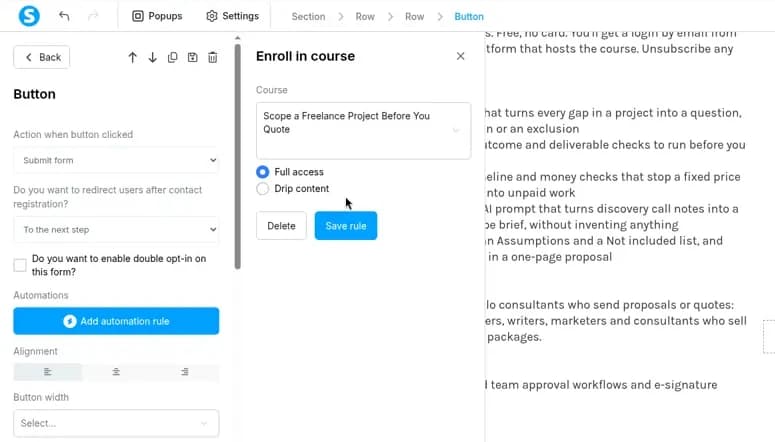This screenshot has height=442, width=775.
Task: Select the Full access radio option
Action: [x=262, y=172]
